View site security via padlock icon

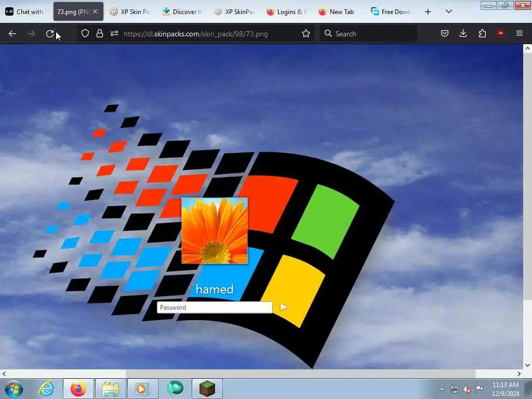(99, 34)
